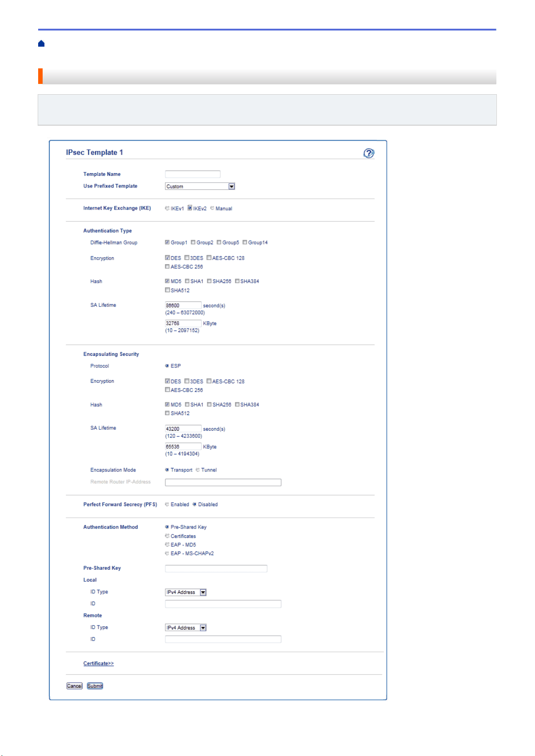535x756 pixels.
Task: Check SHA512 hash under Authentication Type
Action: click(167, 290)
